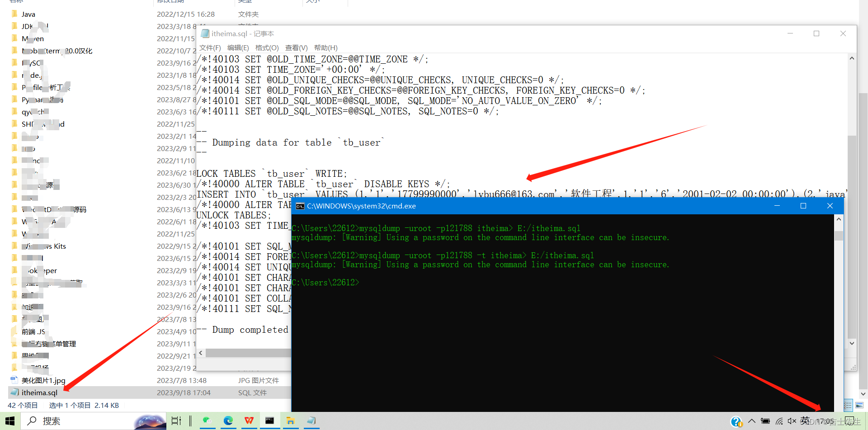Open Notepad 文件(F) menu
The width and height of the screenshot is (868, 430).
tap(210, 48)
